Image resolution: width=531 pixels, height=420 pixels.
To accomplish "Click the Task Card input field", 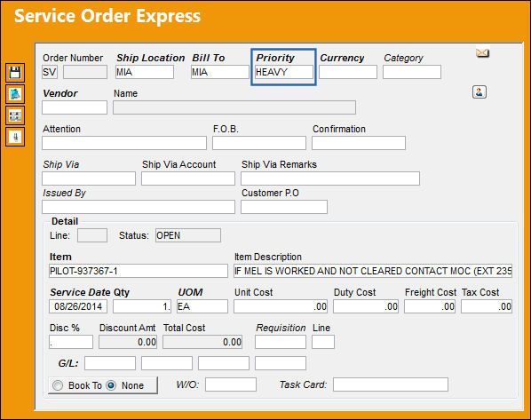I will click(391, 384).
